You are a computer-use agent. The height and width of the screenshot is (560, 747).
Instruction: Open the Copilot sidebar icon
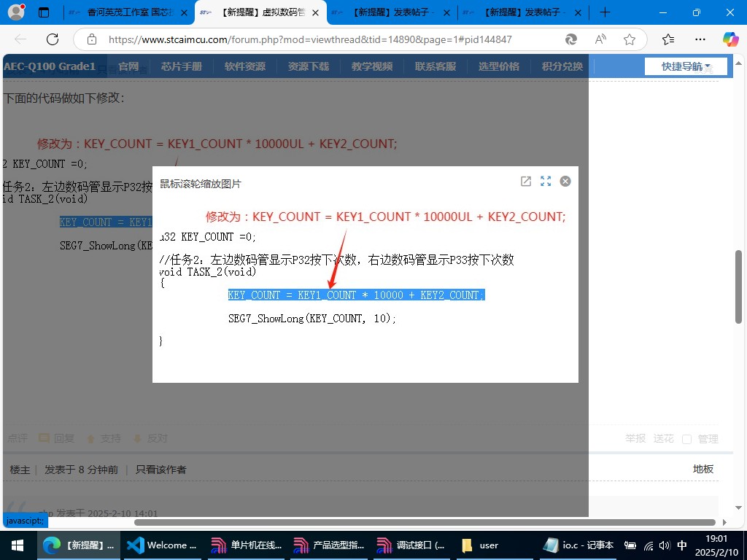730,39
